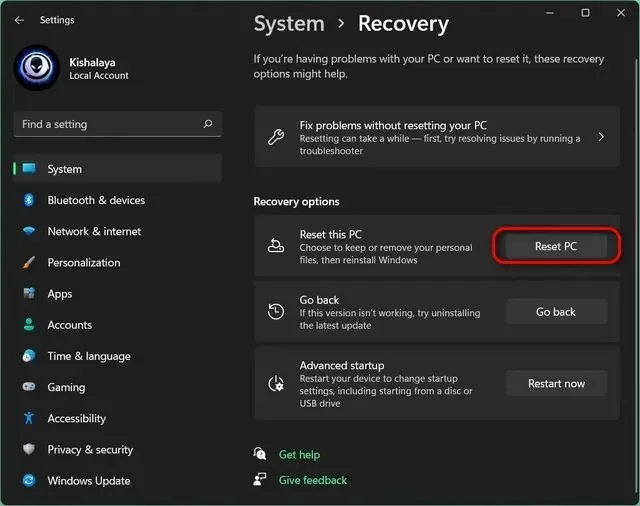Screen dimensions: 640x506
Task: Click the Local Account label
Action: [99, 75]
